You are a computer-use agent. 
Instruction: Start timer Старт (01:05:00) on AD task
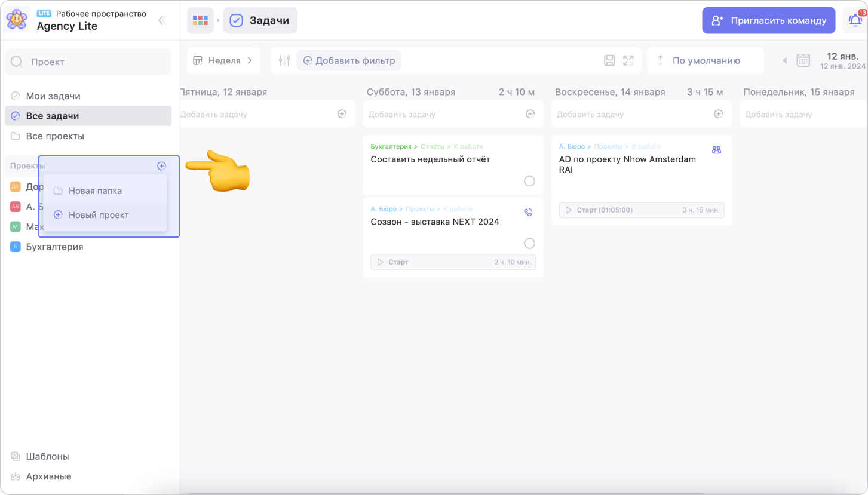point(642,210)
